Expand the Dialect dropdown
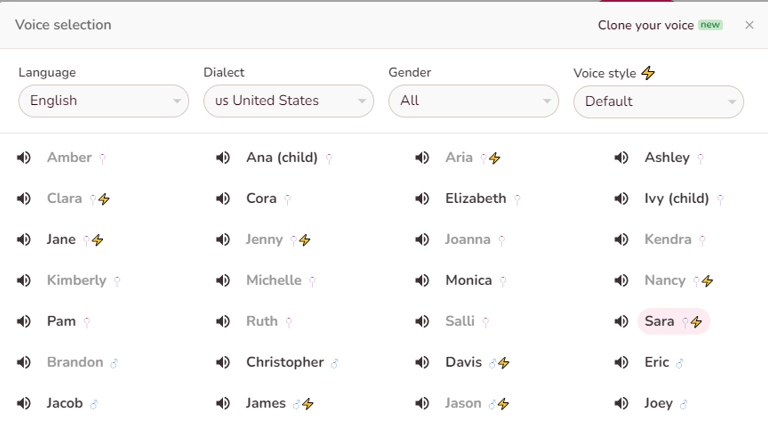 coord(288,101)
